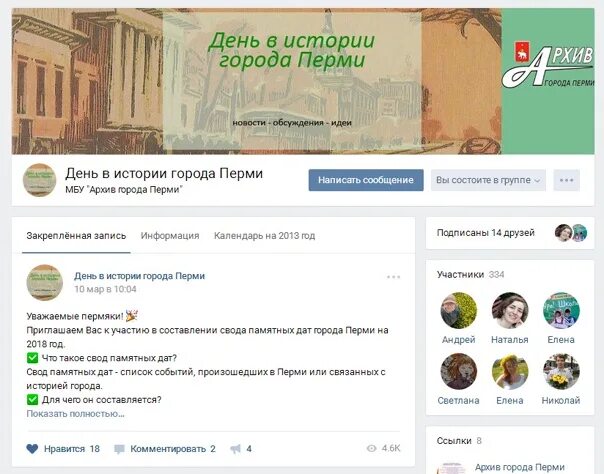Click Svetlana's profile picture
This screenshot has width=604, height=474.
[458, 372]
